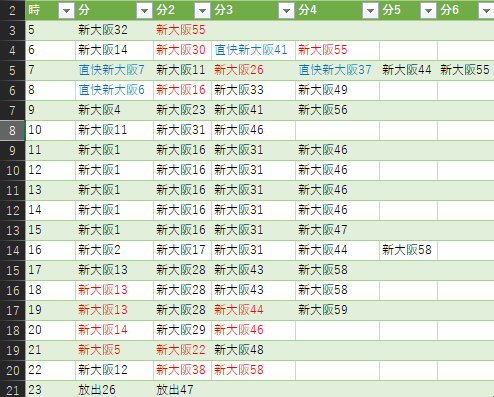Open the 分4 column filter dropdown
Screen dimensions: 494x397
point(370,11)
